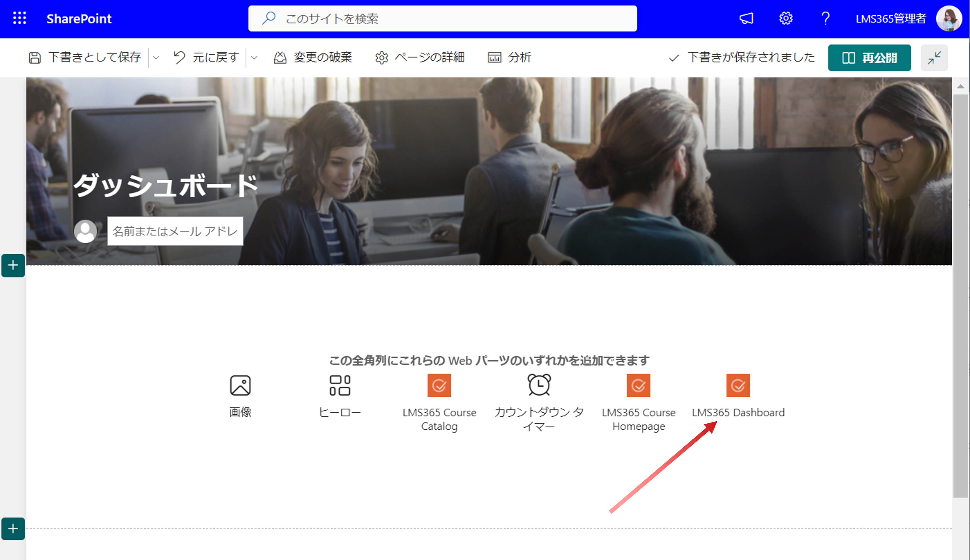
Task: Click the LMS365 Dashboard label text
Action: pyautogui.click(x=738, y=412)
